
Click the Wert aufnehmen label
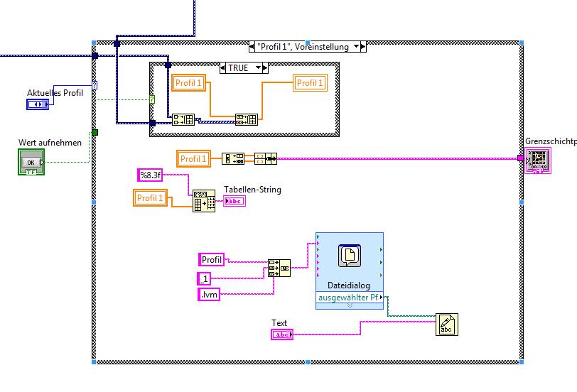click(x=50, y=143)
